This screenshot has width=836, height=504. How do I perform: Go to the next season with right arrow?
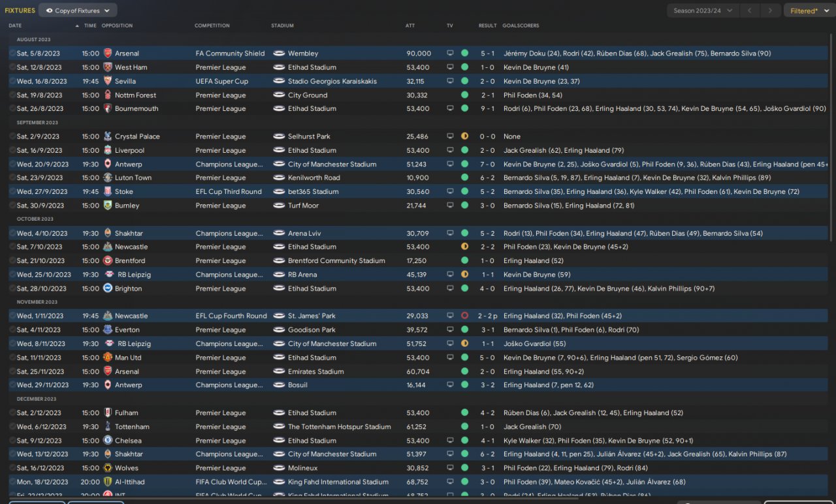(771, 10)
